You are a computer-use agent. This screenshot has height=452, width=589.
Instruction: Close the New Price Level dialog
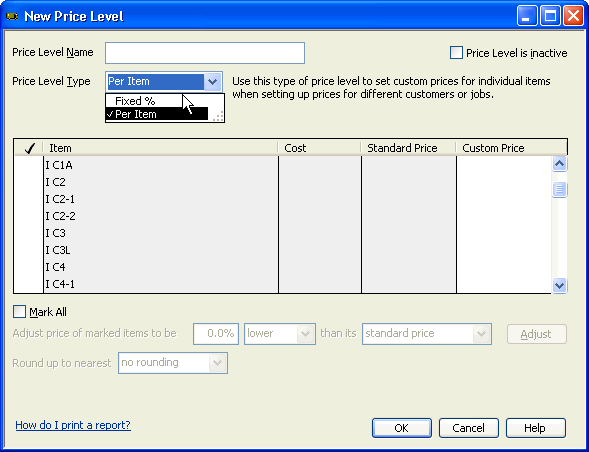(573, 16)
